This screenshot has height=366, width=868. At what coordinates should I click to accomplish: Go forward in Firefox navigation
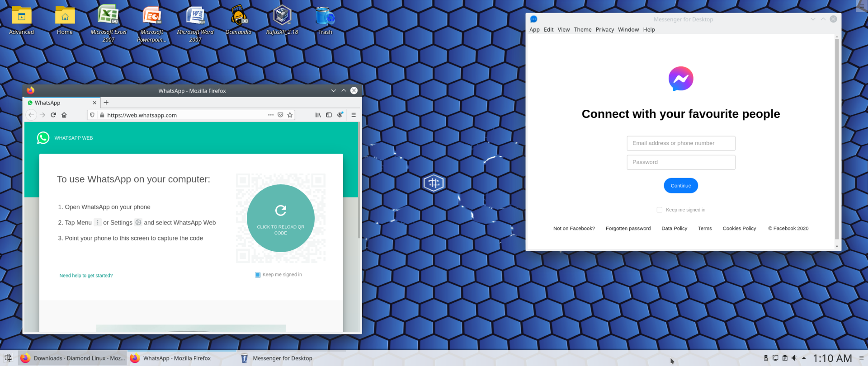42,115
